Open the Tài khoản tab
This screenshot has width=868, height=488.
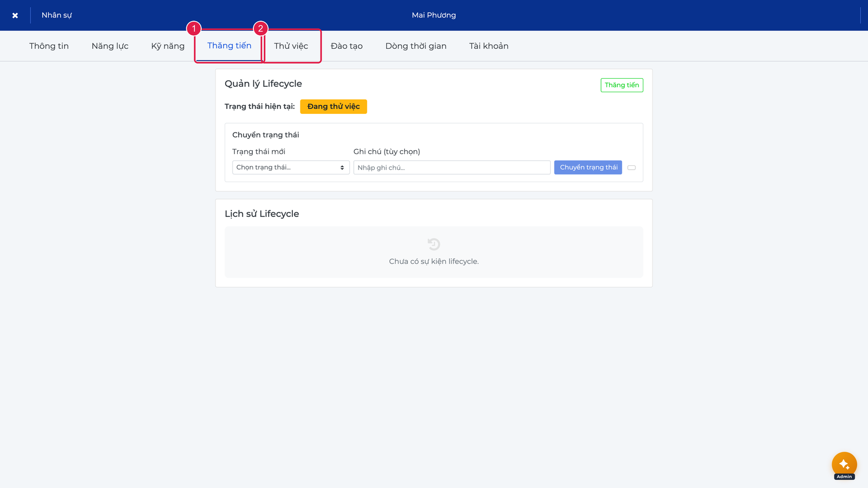489,46
